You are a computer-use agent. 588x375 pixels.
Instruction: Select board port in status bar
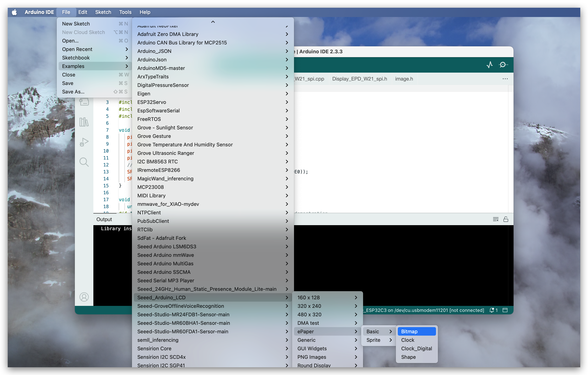[423, 310]
